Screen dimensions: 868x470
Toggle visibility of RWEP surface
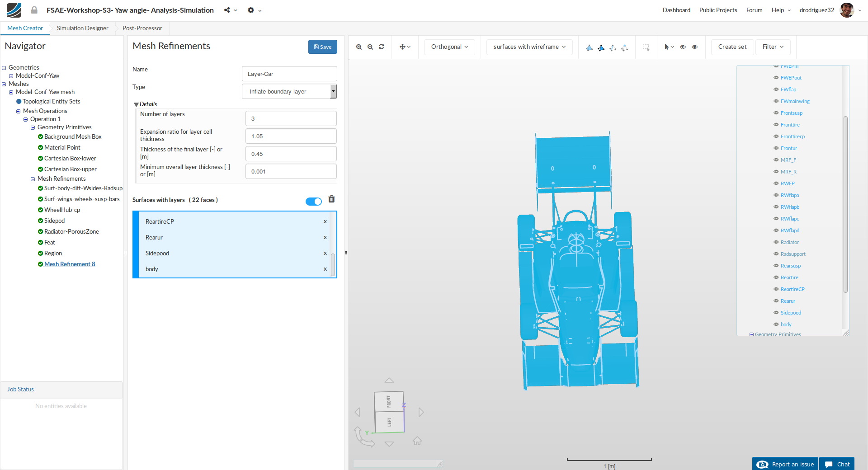pos(776,183)
